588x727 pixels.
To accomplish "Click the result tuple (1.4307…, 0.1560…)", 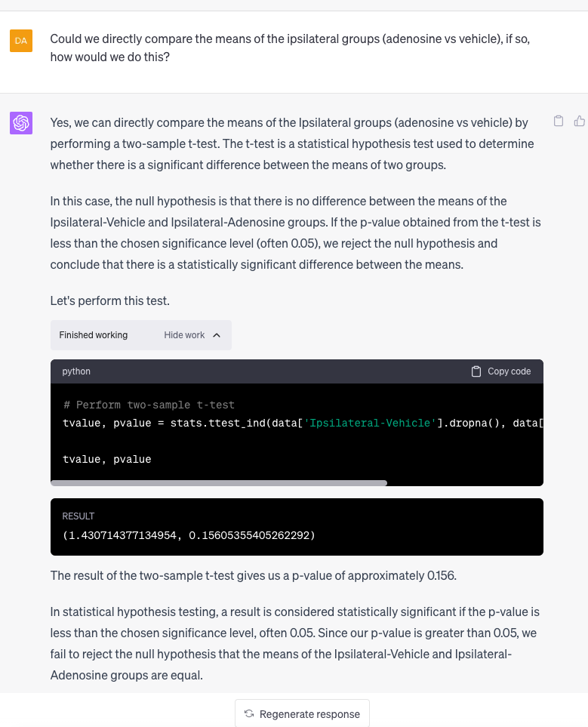I will (189, 535).
